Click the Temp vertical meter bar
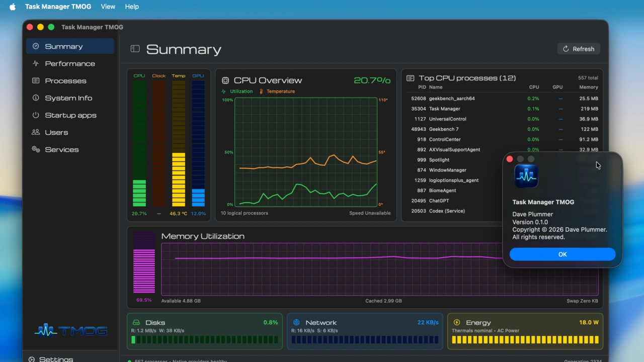644x362 pixels. [179, 143]
